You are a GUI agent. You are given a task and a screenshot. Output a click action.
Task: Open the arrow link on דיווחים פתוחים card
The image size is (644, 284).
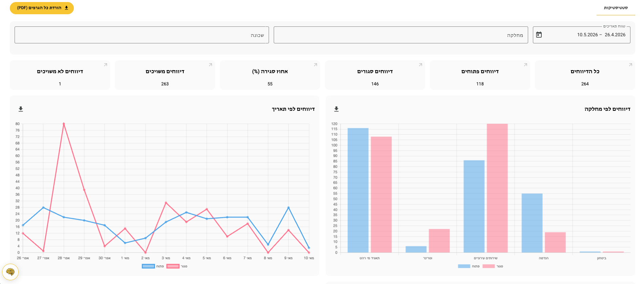[525, 65]
